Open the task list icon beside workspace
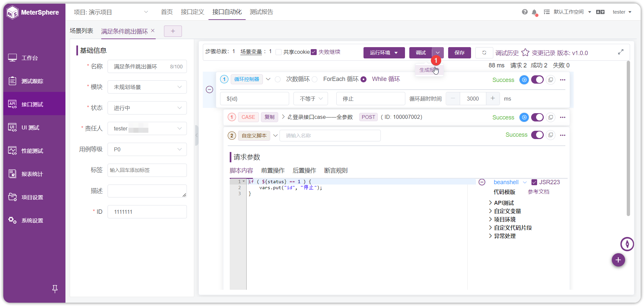The image size is (644, 306). [546, 12]
